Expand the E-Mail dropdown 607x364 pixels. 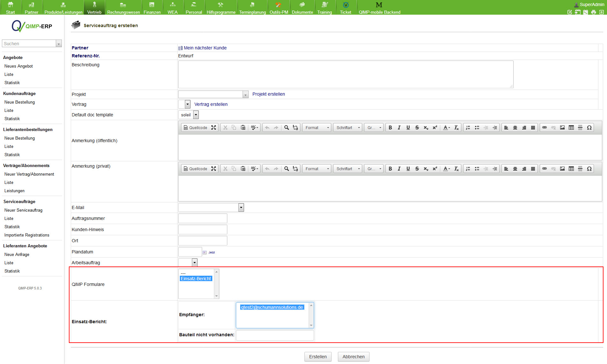[x=241, y=207]
